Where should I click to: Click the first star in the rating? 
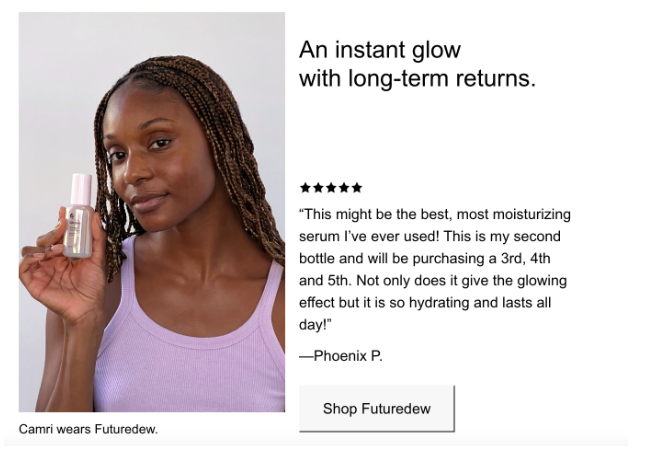pyautogui.click(x=305, y=187)
